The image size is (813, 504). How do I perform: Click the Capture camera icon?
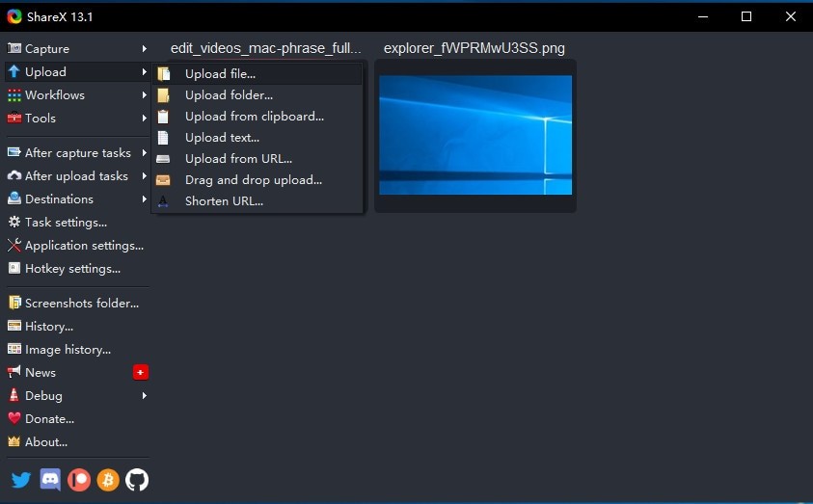pos(14,49)
